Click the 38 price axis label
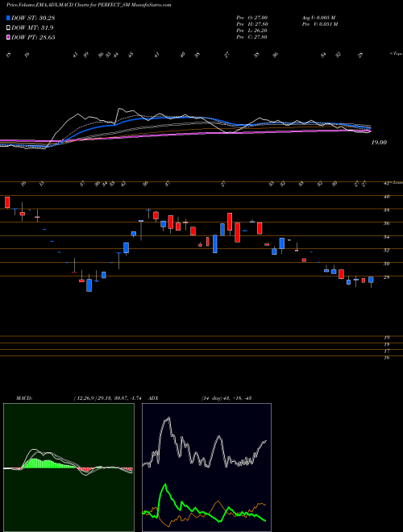403x532 pixels. [x=386, y=210]
